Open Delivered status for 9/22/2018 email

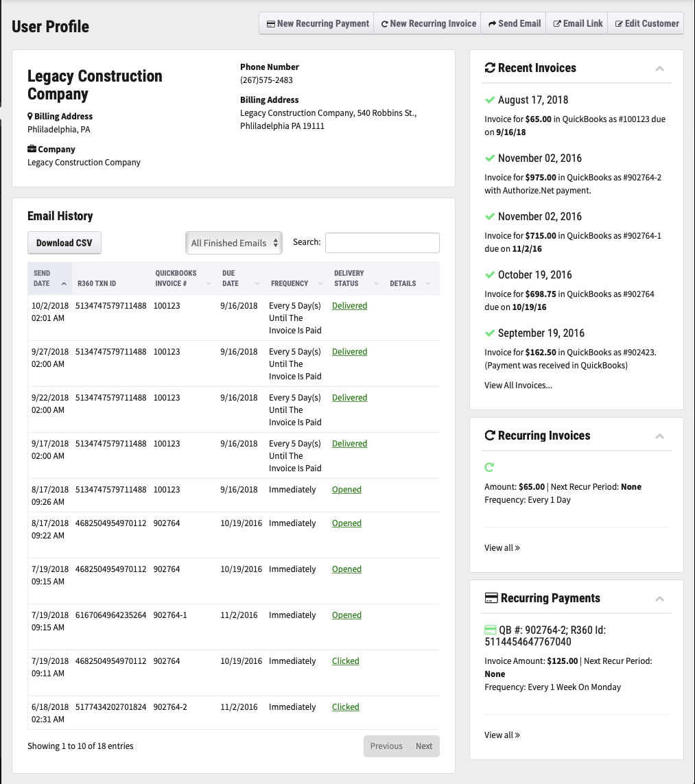pyautogui.click(x=349, y=398)
